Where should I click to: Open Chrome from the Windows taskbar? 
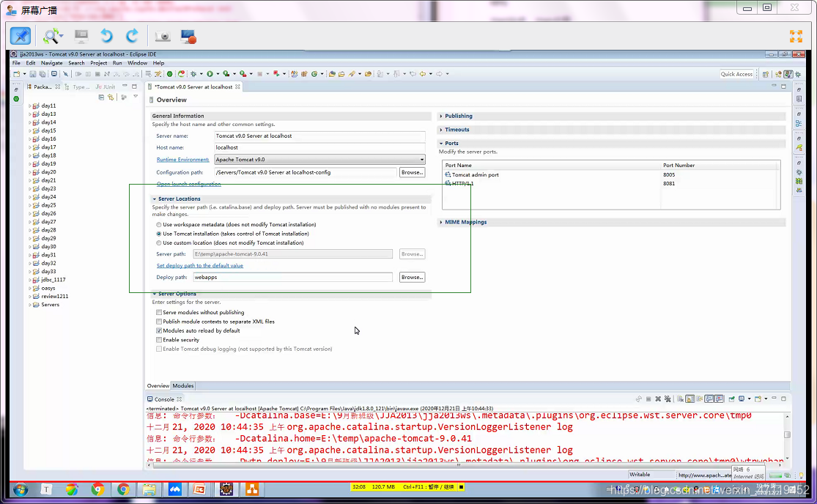coord(123,489)
